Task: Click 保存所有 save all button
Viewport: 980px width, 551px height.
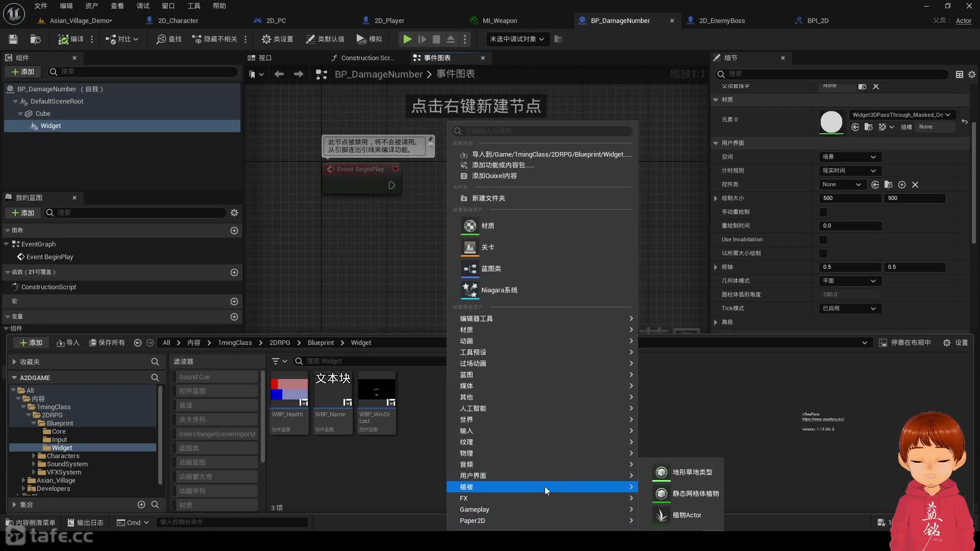Action: tap(107, 343)
